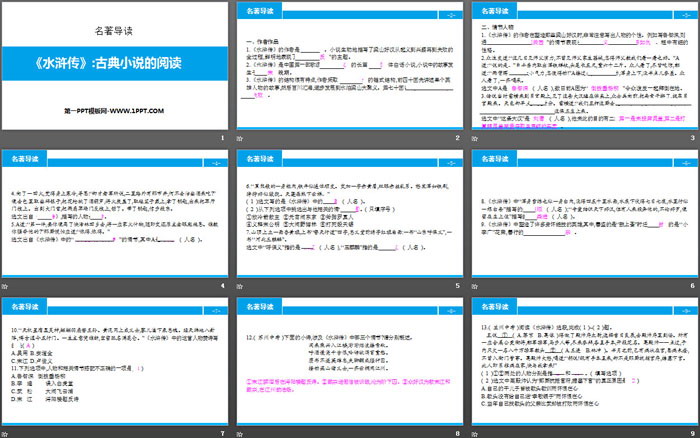
Task: Click the animation star icon under slide 2
Action: click(240, 138)
